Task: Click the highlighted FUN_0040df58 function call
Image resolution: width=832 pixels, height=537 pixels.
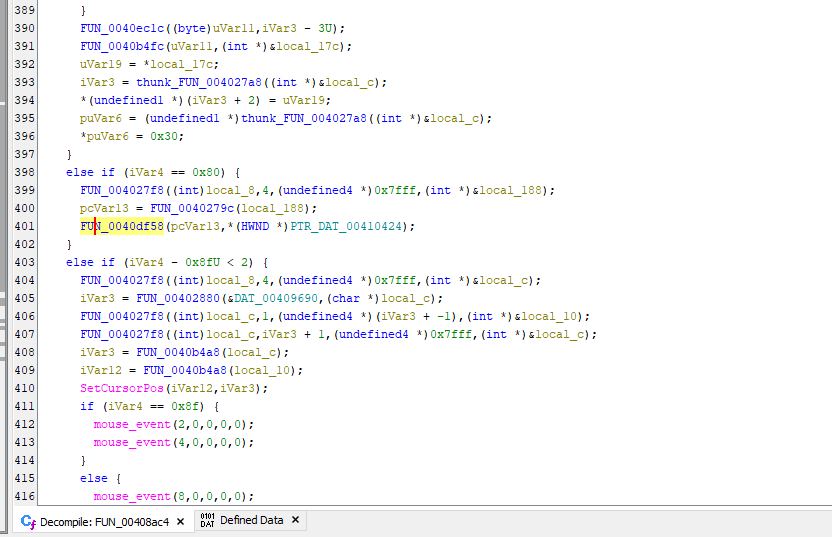Action: [122, 226]
